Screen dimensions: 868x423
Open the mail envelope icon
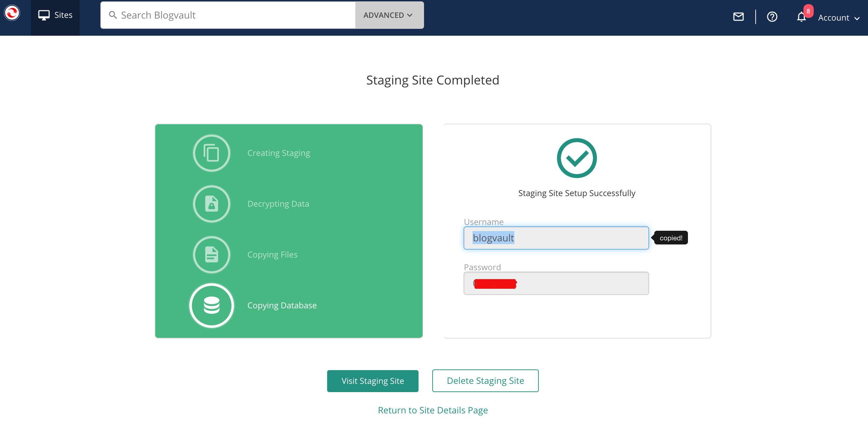pos(738,17)
